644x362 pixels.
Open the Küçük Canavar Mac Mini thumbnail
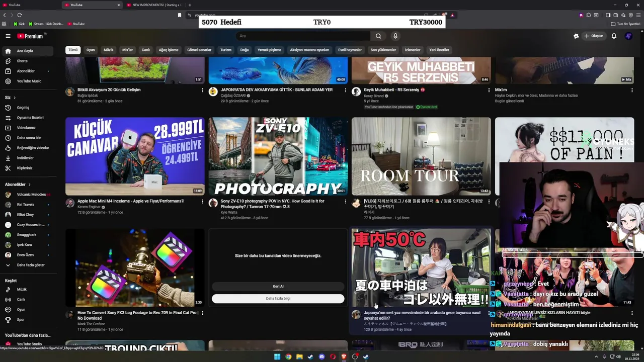(135, 156)
